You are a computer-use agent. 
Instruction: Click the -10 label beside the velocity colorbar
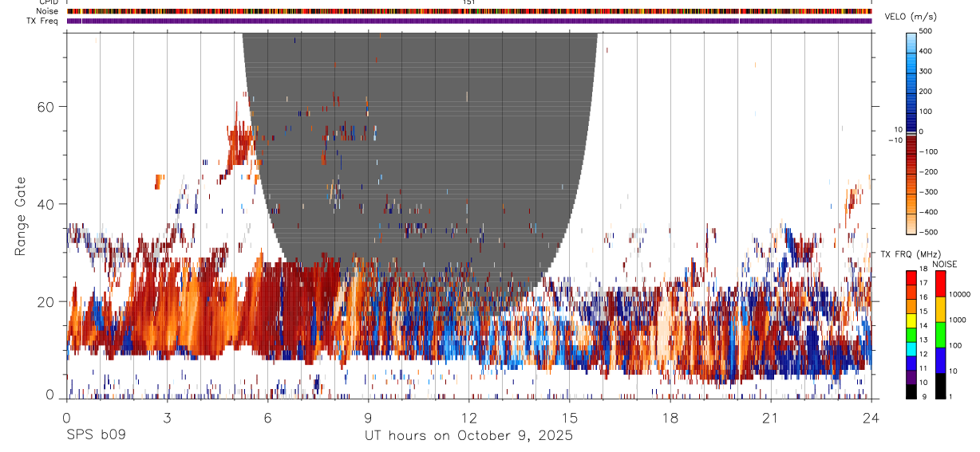895,140
